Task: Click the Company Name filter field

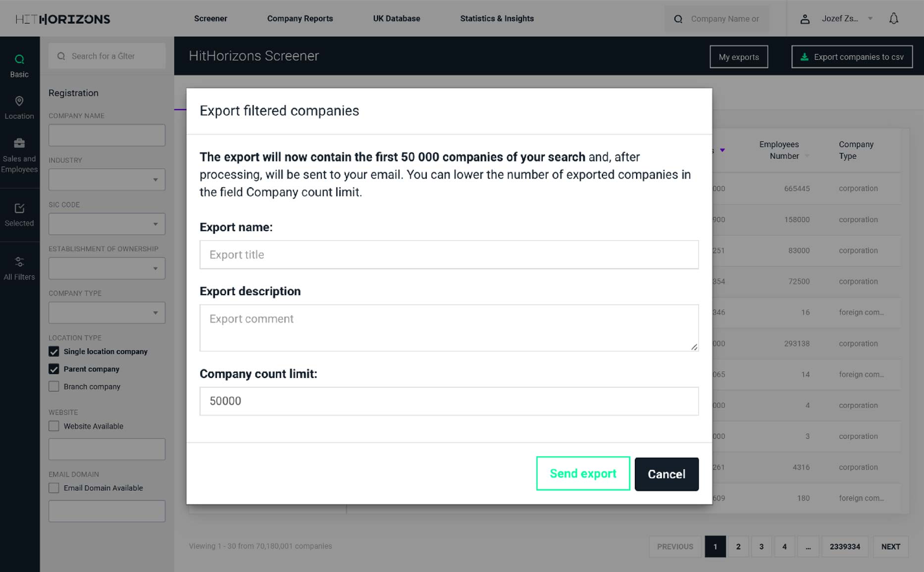Action: (107, 135)
